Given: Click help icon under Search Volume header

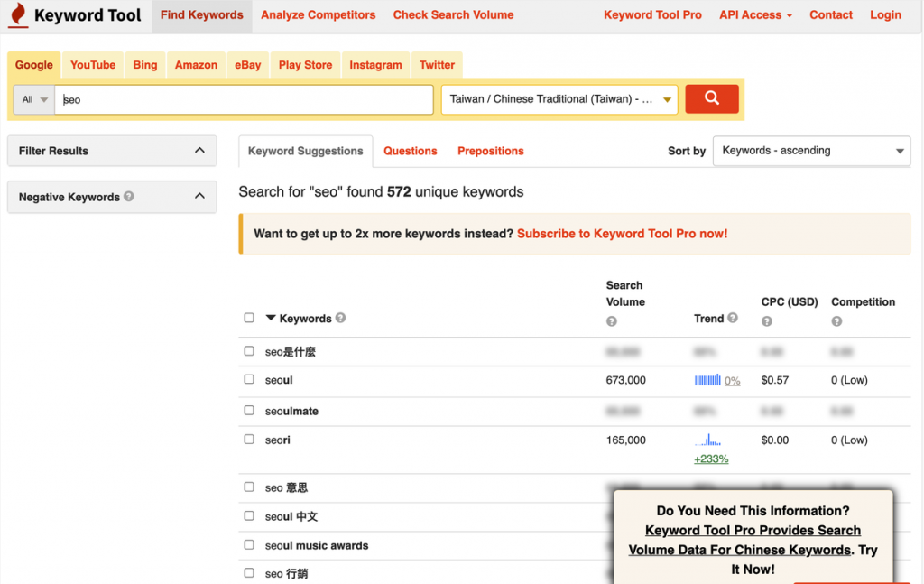Looking at the screenshot, I should [612, 321].
